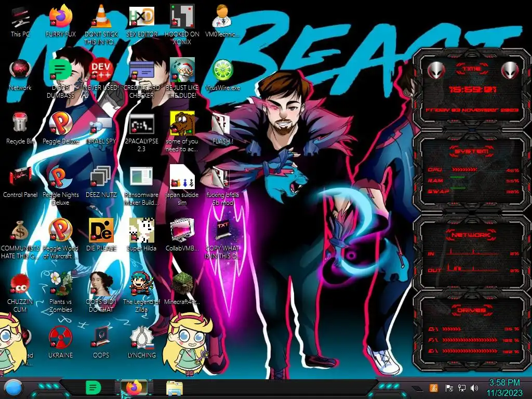This screenshot has height=399, width=532.
Task: Open the Recycle Bin
Action: pos(20,129)
